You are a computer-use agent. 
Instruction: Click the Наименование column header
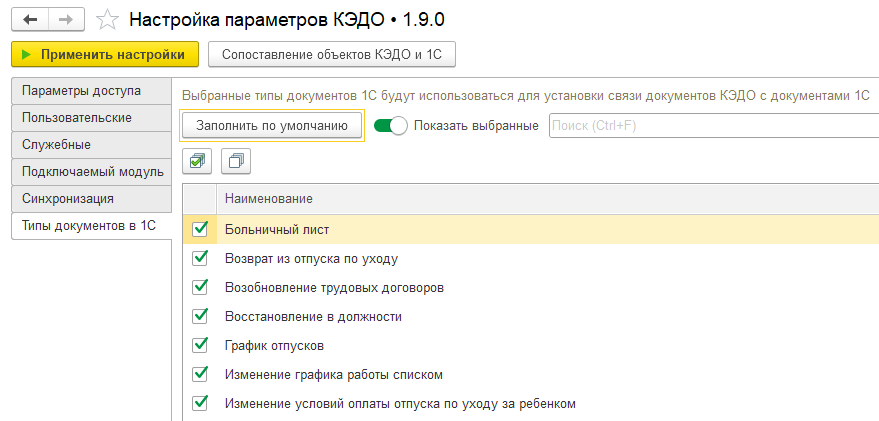coord(269,199)
